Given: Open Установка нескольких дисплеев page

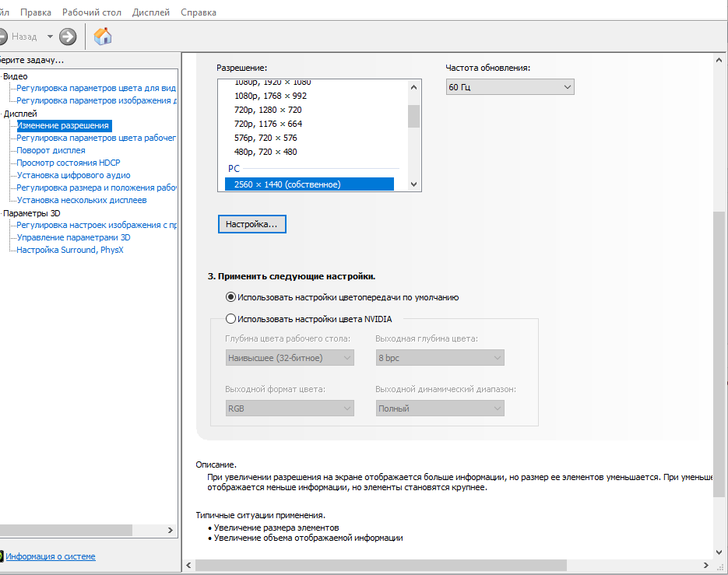Looking at the screenshot, I should click(82, 201).
